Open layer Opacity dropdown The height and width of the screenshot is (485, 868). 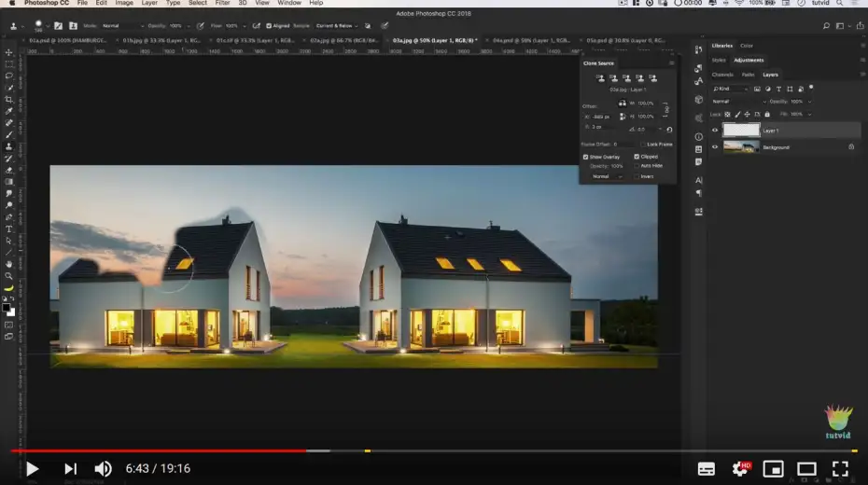809,102
